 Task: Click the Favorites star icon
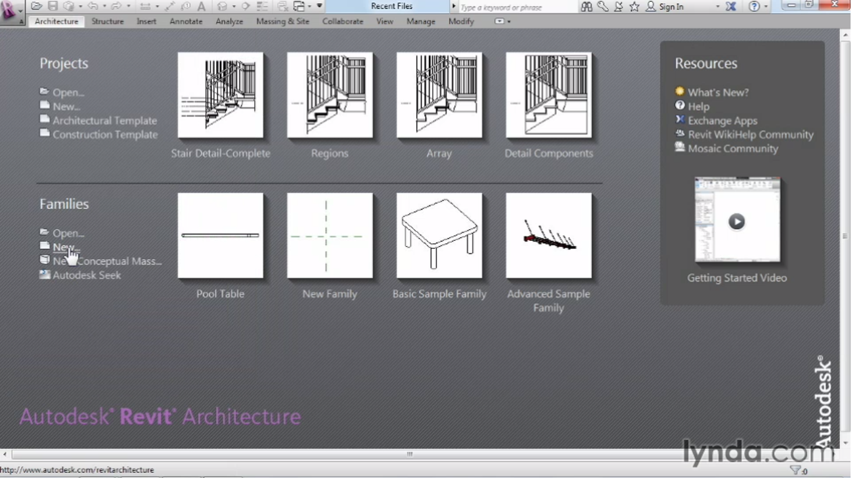634,6
